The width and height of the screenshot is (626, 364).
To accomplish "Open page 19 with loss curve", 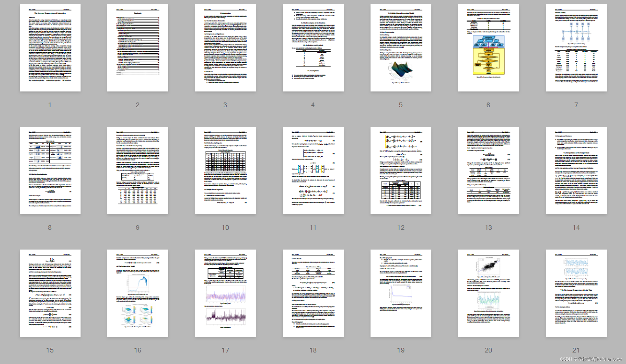I will pos(401,293).
